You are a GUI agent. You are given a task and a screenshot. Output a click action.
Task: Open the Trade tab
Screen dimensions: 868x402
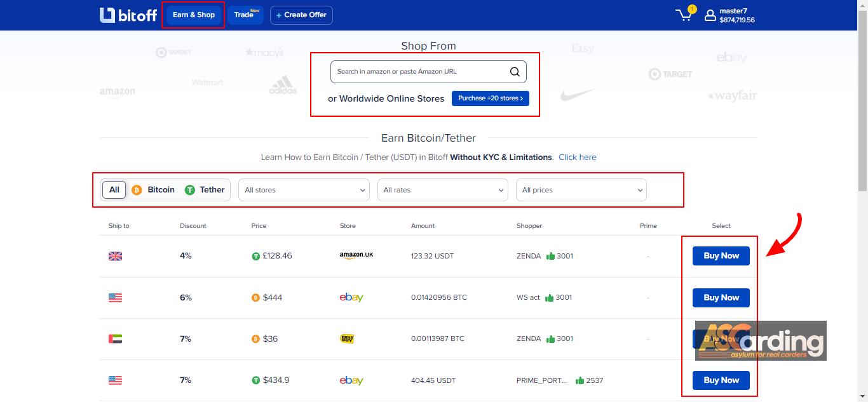click(245, 15)
